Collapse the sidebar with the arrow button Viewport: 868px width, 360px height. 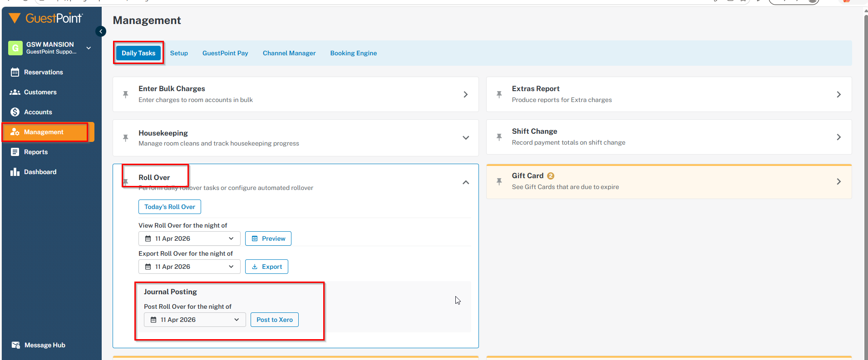(x=101, y=31)
